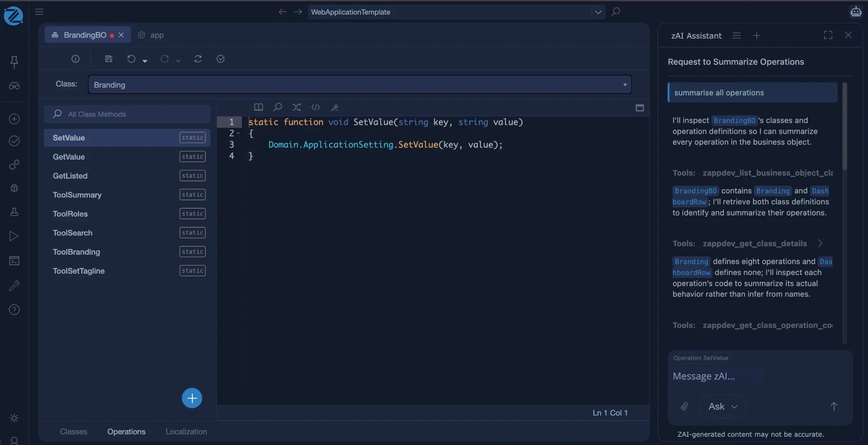Open the help question mark icon
The height and width of the screenshot is (445, 868).
[14, 310]
